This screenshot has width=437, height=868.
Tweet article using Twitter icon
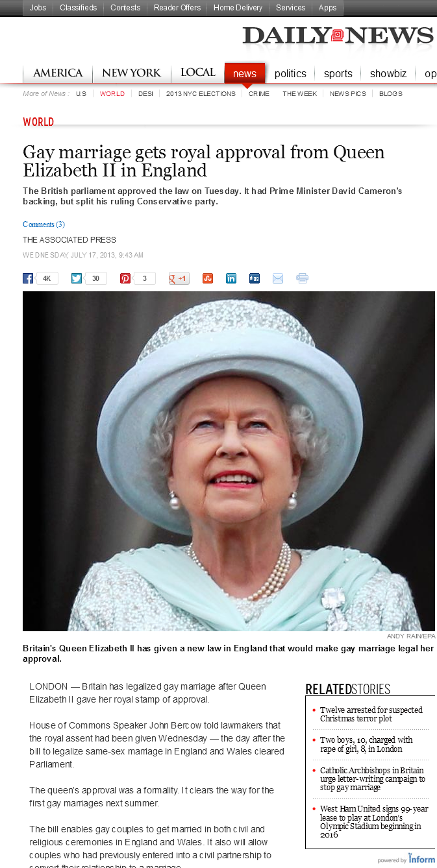(77, 278)
